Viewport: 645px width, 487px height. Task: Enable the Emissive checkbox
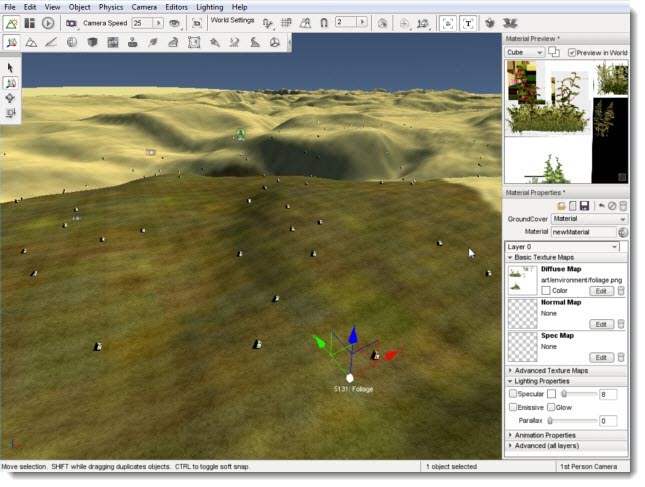tap(513, 407)
